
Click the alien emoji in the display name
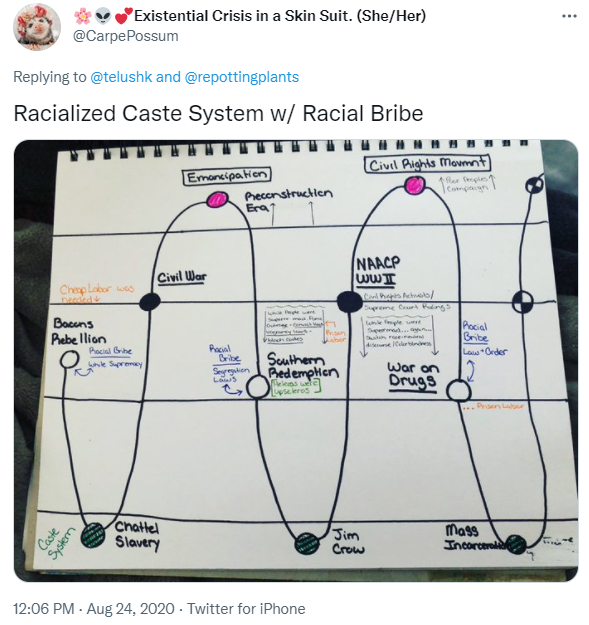(x=103, y=16)
